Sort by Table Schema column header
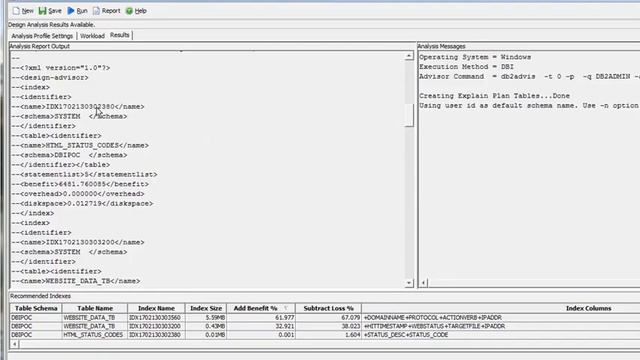The height and width of the screenshot is (360, 640). [x=36, y=309]
